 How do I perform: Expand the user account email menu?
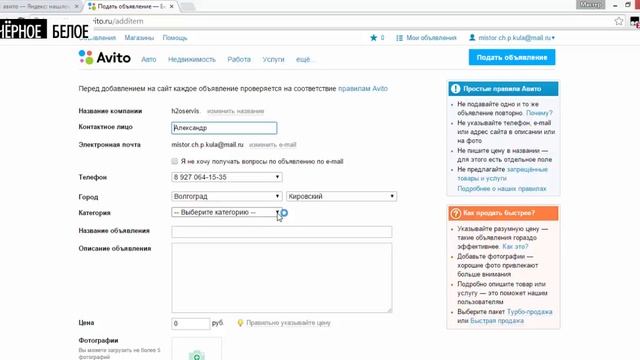click(516, 38)
